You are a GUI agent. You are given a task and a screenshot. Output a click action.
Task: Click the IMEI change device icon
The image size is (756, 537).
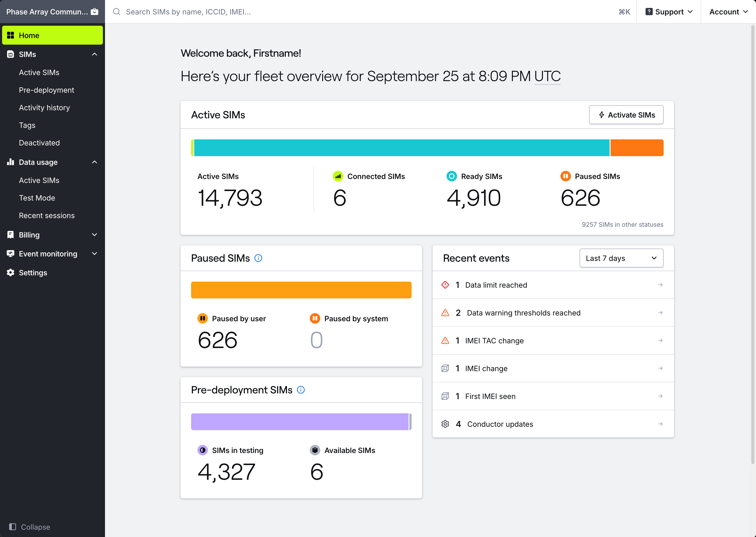click(445, 368)
